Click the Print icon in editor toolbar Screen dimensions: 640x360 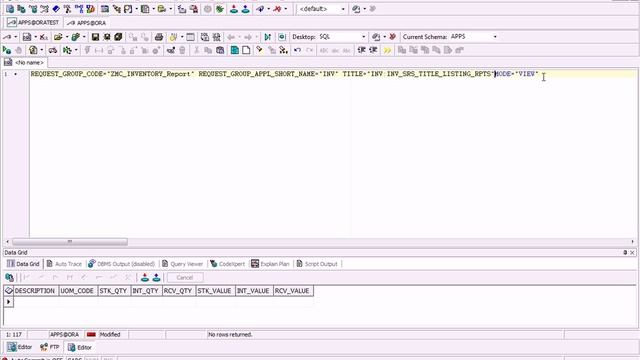(x=159, y=37)
